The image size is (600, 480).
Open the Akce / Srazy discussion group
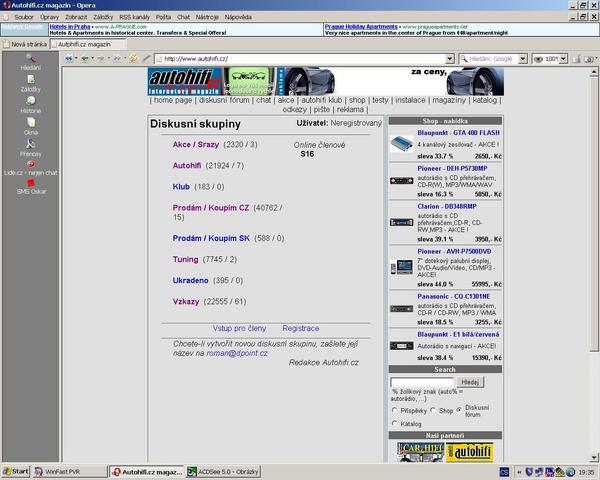196,144
